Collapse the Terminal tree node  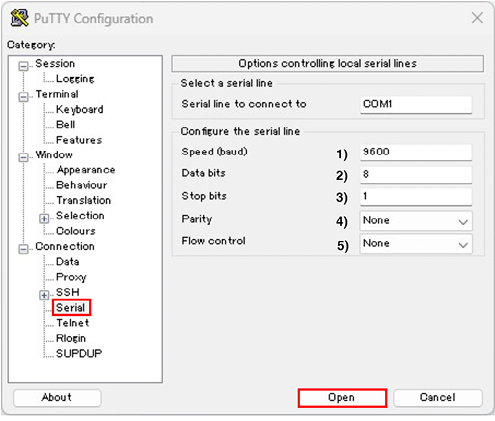[x=23, y=97]
